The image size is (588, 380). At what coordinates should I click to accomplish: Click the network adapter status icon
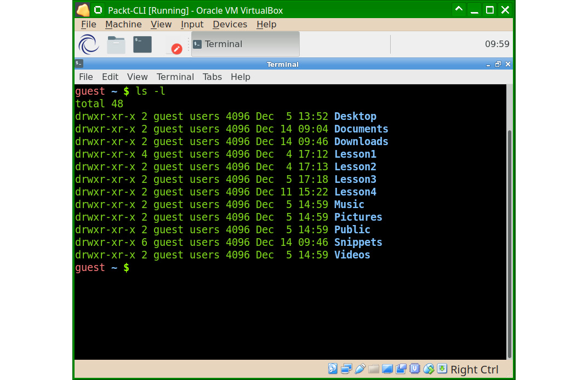click(346, 369)
